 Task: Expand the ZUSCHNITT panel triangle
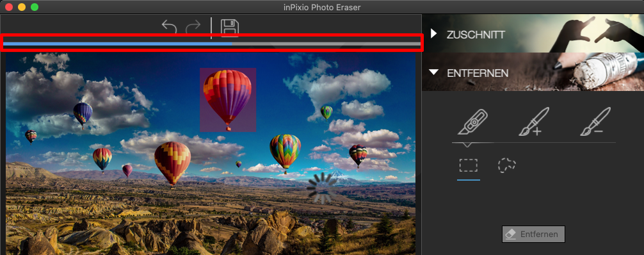point(434,34)
